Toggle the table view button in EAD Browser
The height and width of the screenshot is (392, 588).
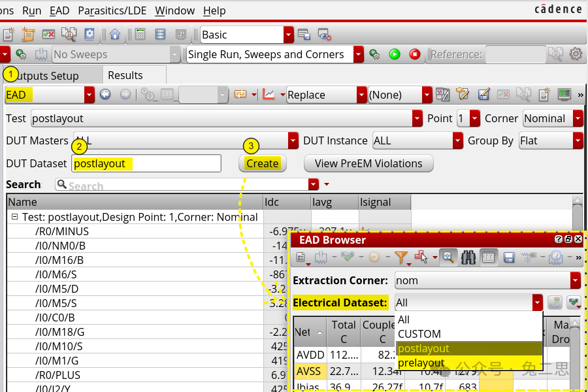pyautogui.click(x=488, y=257)
